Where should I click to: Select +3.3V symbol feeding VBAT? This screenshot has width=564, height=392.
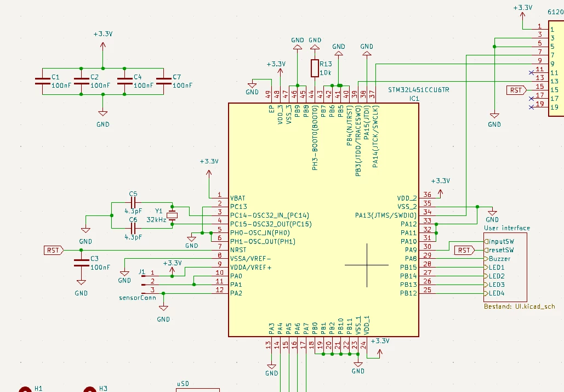pos(209,173)
